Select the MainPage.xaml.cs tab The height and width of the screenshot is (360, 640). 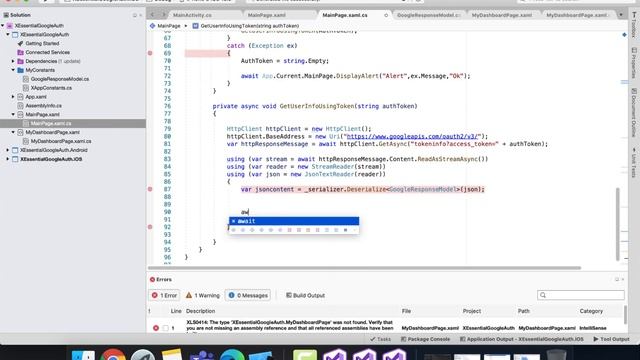coord(345,15)
